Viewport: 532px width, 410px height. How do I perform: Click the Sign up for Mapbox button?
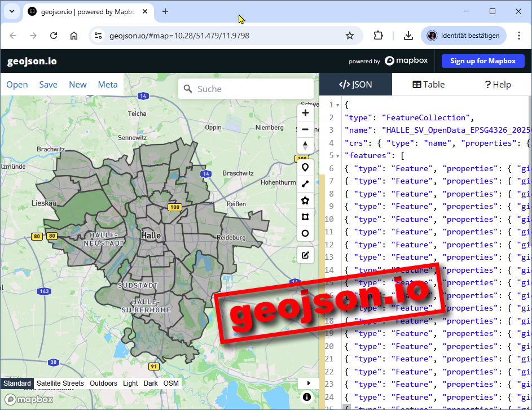pyautogui.click(x=483, y=61)
